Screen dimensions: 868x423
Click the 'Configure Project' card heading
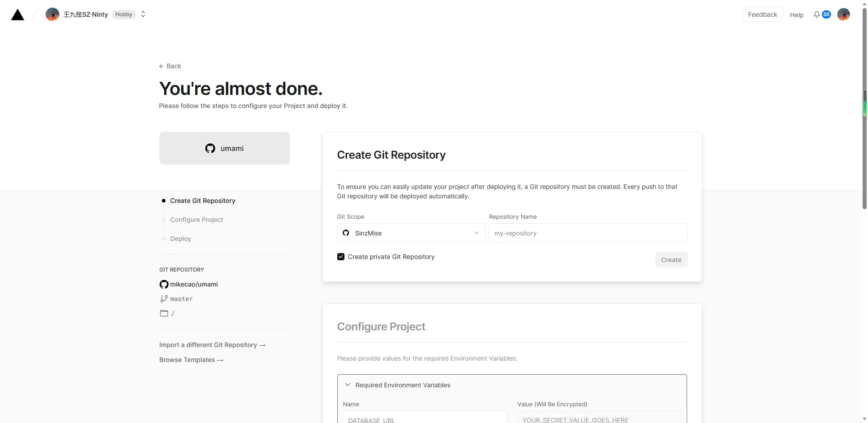pyautogui.click(x=381, y=326)
